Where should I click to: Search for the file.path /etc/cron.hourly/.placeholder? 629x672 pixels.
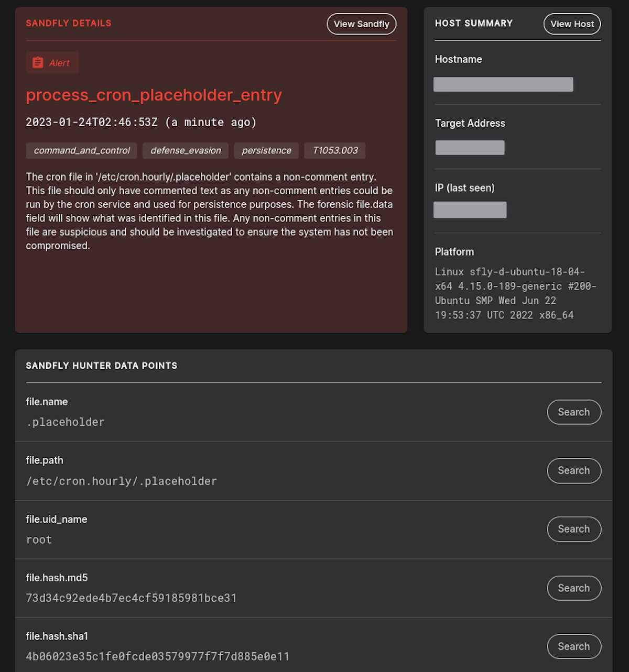click(573, 470)
